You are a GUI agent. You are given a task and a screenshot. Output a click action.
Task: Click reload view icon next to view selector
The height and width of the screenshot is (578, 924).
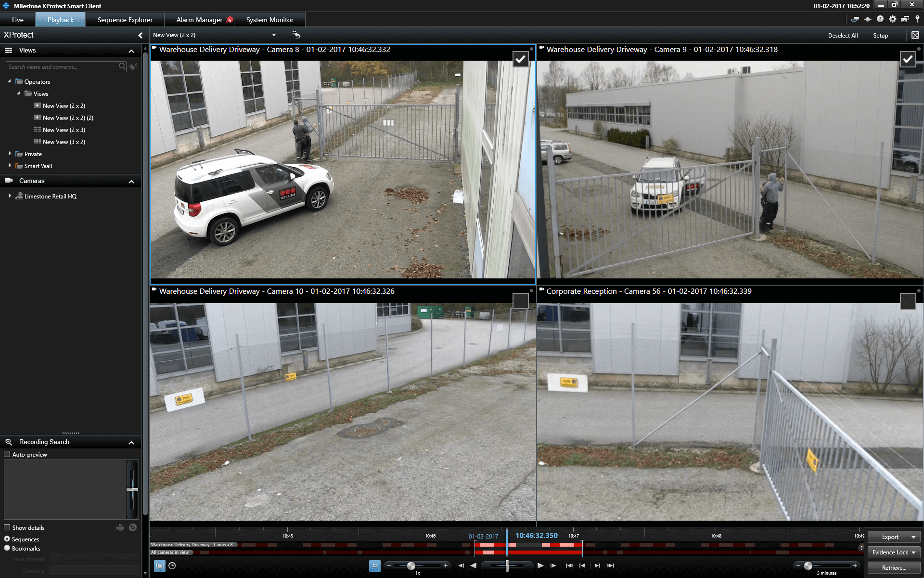tap(296, 35)
